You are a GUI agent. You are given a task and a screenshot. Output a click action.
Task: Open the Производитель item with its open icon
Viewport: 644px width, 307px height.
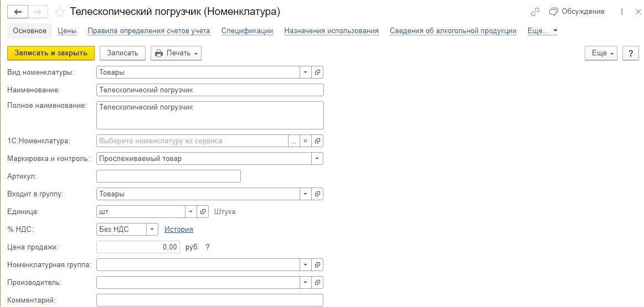317,282
